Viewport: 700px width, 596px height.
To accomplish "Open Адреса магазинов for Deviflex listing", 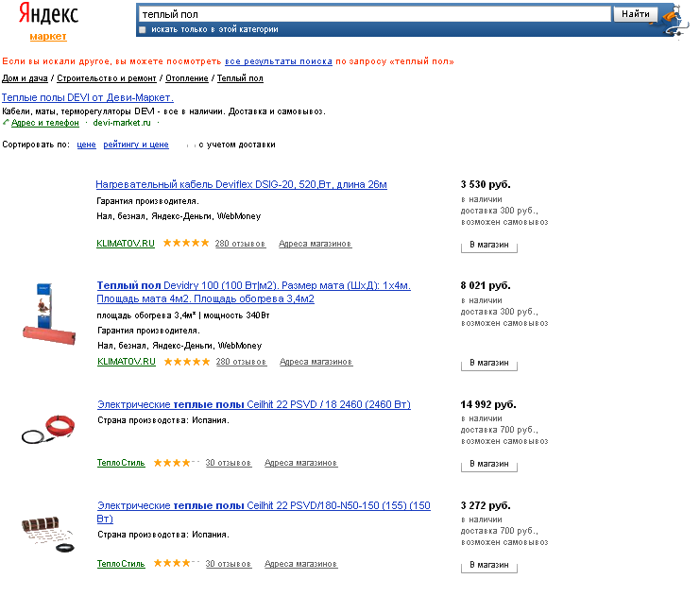I will click(x=316, y=244).
